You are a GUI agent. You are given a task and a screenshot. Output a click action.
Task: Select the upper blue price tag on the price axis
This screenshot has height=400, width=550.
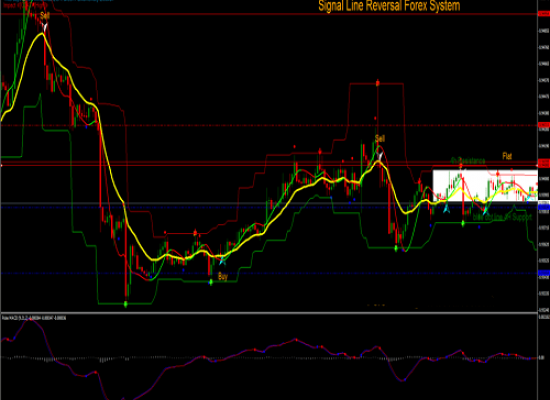coord(544,207)
